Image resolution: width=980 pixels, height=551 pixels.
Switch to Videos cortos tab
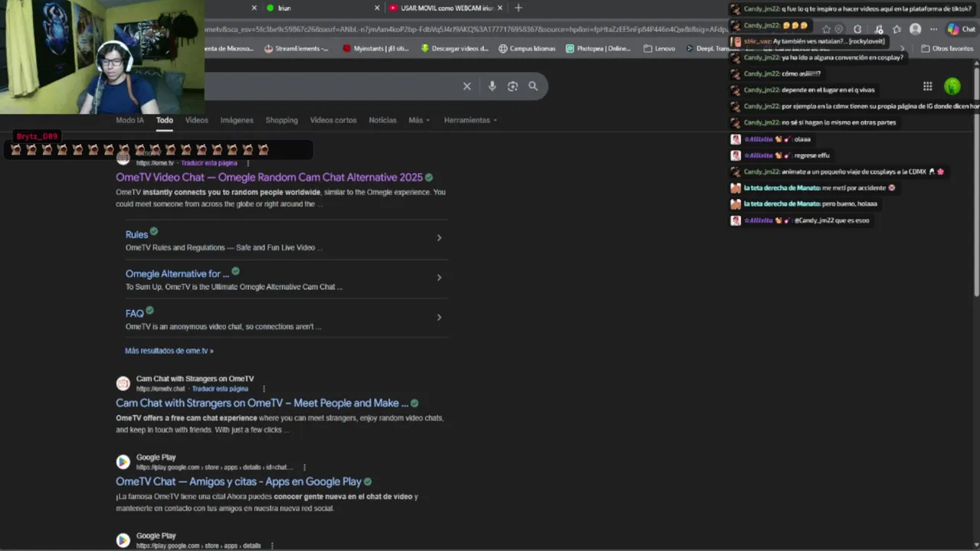333,120
